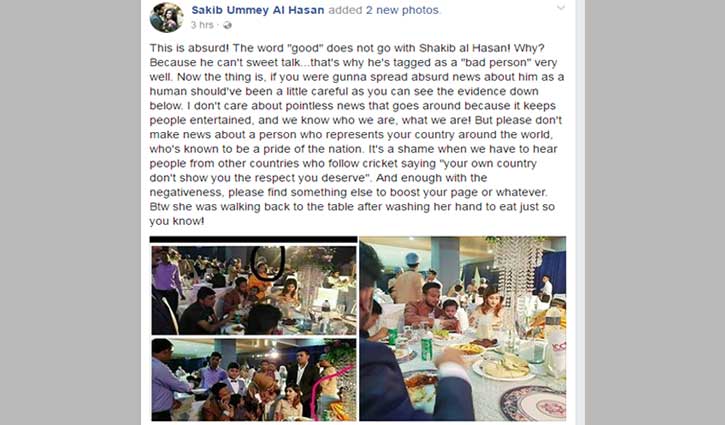
Task: Open the poster's round profile picture
Action: [166, 18]
